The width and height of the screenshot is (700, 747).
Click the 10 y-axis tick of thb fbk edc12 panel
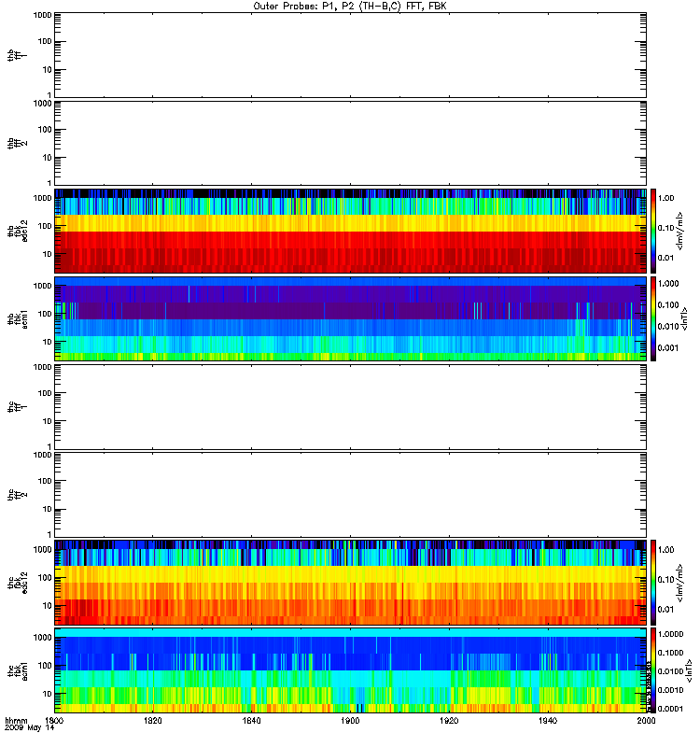point(47,254)
